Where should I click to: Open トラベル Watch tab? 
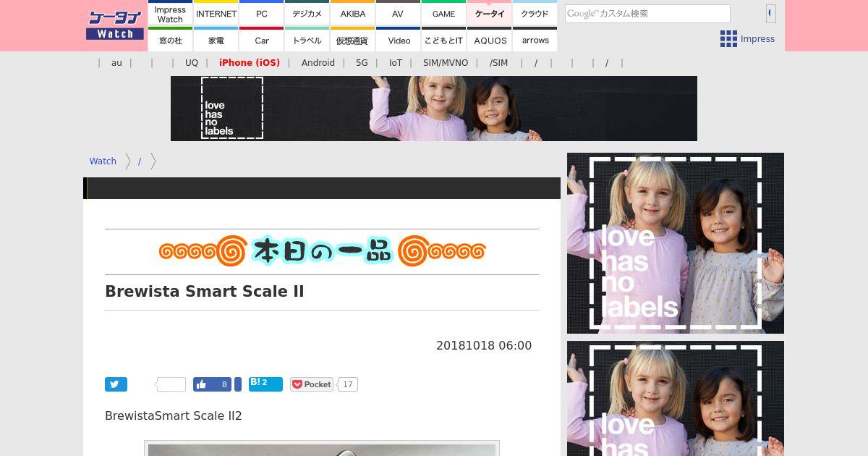pos(307,40)
